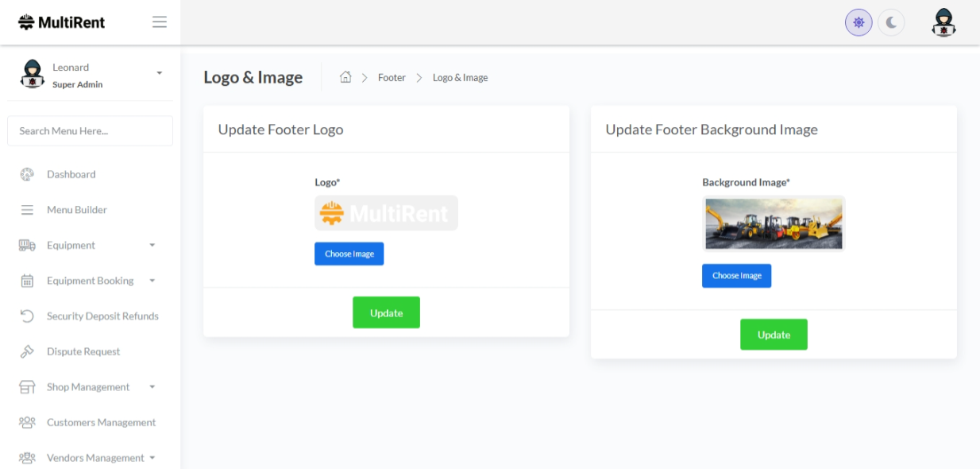Click the Search Menu Here field

click(x=90, y=131)
